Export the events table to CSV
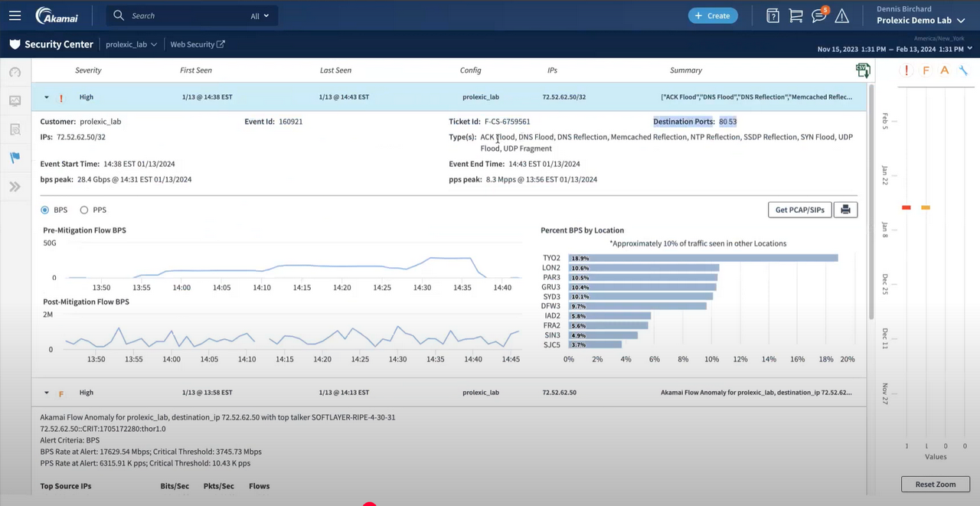980x506 pixels. [863, 70]
